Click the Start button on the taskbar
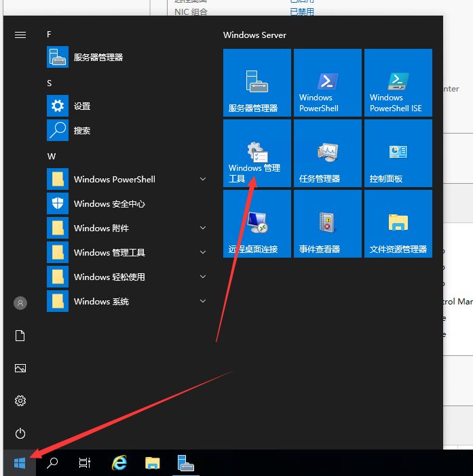Viewport: 473px width, 476px height. click(20, 463)
